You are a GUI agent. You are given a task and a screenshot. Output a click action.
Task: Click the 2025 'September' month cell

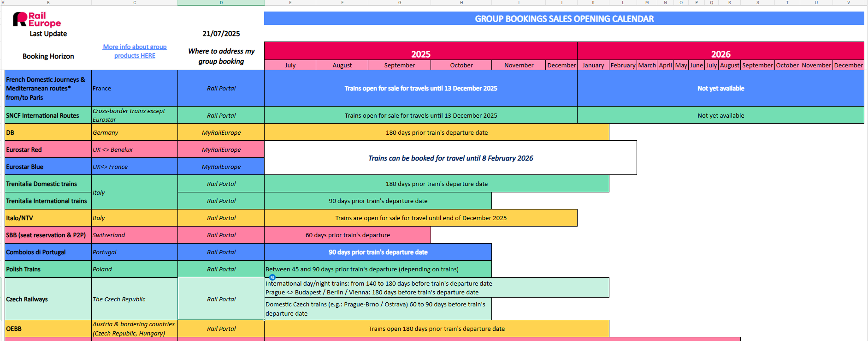[400, 65]
